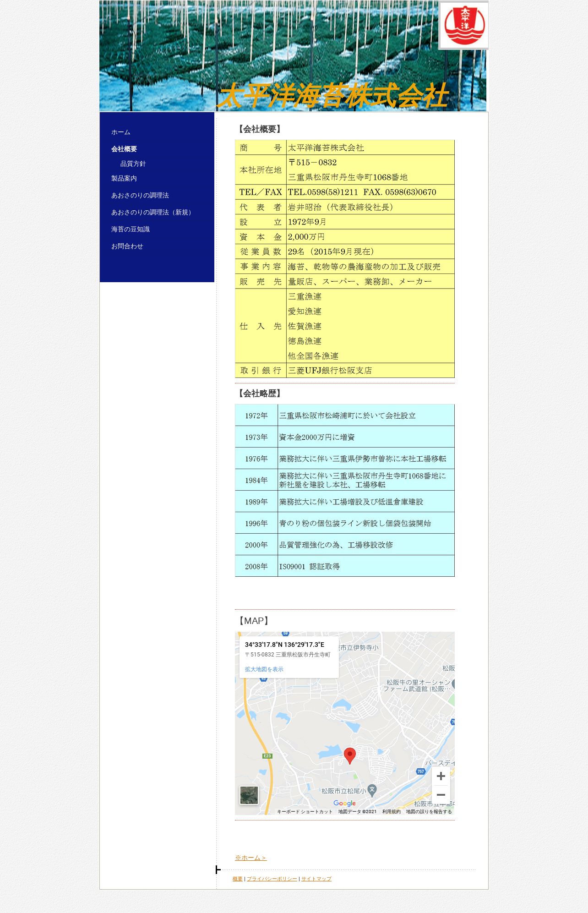Click 拡大地図を表示 link on the map
This screenshot has height=913, width=588.
click(264, 669)
